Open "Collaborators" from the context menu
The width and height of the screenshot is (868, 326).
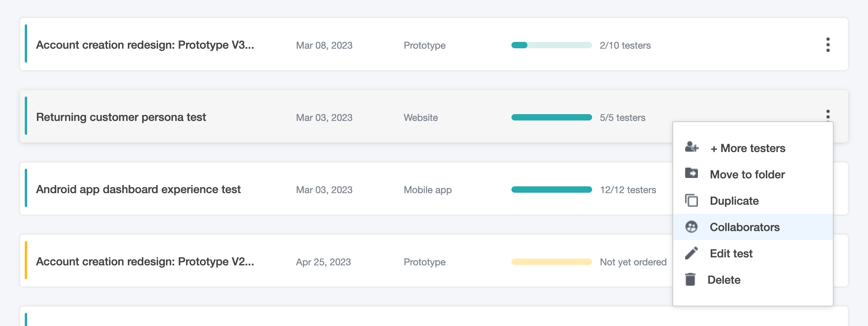pyautogui.click(x=744, y=227)
